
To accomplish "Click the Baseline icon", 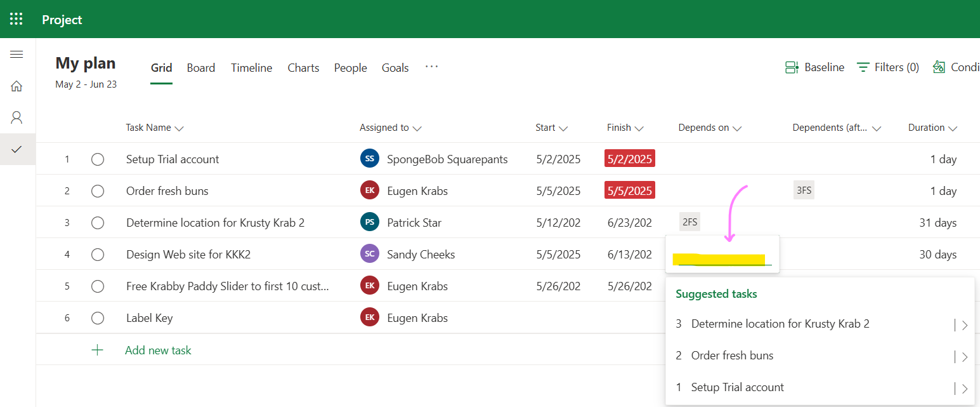I will click(x=792, y=67).
